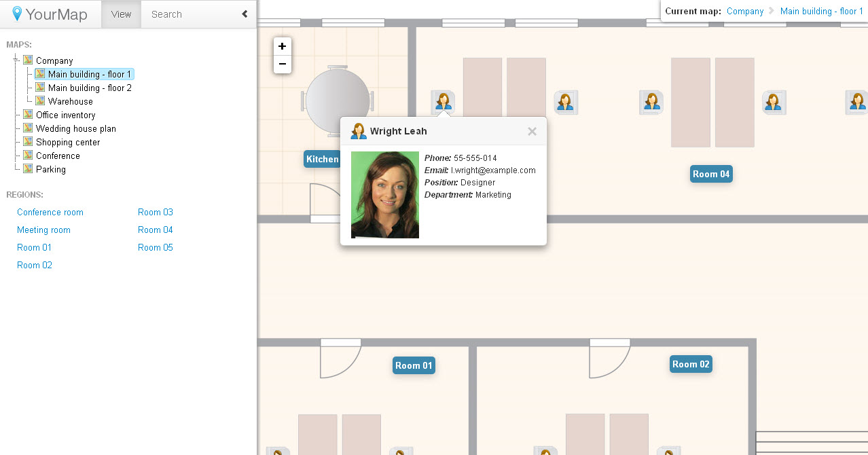Screen dimensions: 868x455
Task: Click the Company breadcrumb link
Action: pyautogui.click(x=745, y=11)
